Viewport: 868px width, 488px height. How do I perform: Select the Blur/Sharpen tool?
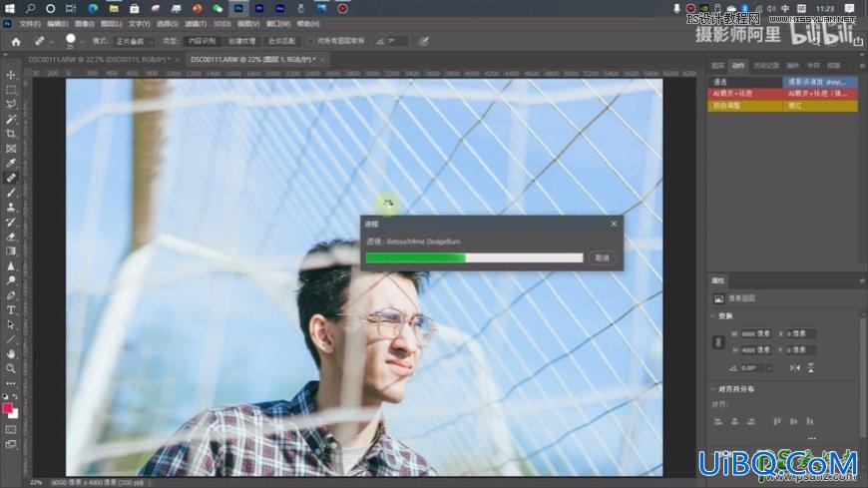[x=11, y=265]
